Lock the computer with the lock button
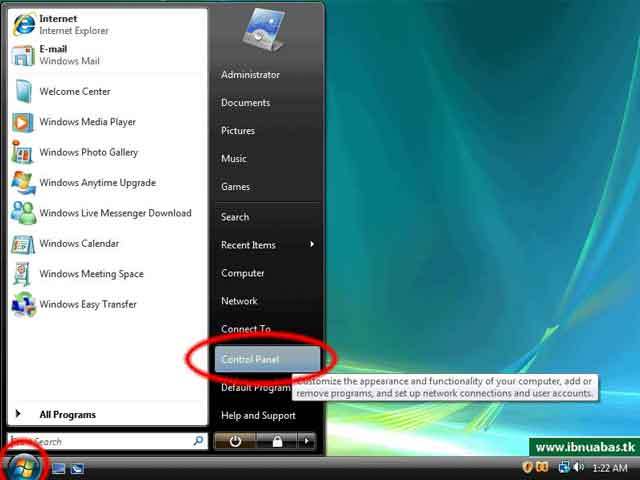 click(x=277, y=441)
